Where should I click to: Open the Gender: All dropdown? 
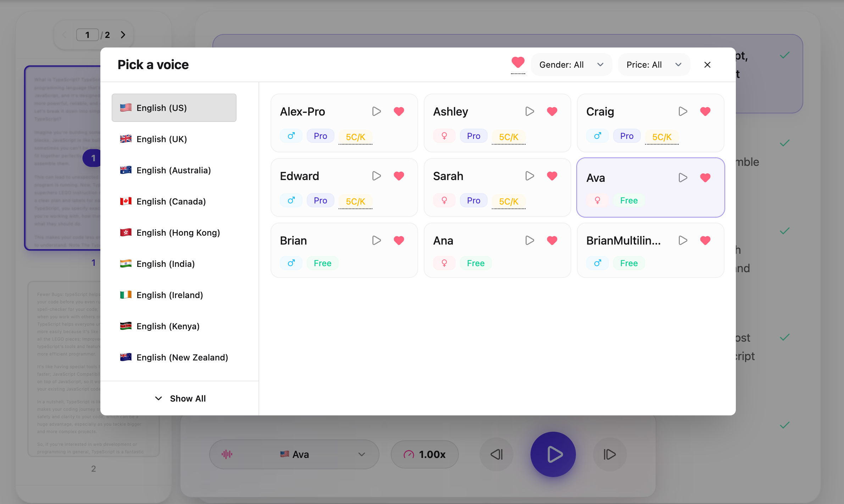coord(571,65)
